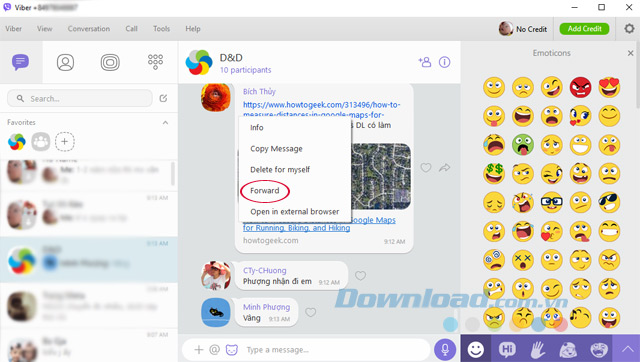Click Bích Thủy's flower avatar
This screenshot has height=362, width=640.
coord(216,97)
